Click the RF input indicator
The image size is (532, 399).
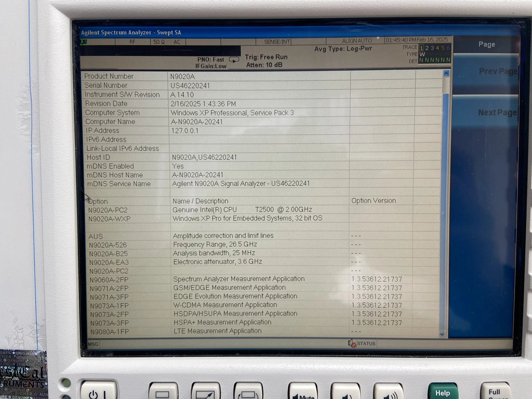132,42
